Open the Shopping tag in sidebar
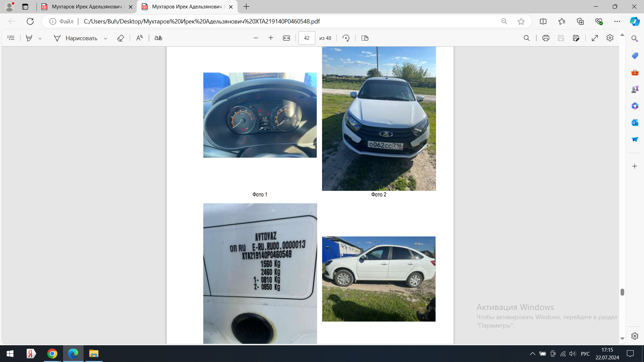This screenshot has width=644, height=362. (x=635, y=56)
